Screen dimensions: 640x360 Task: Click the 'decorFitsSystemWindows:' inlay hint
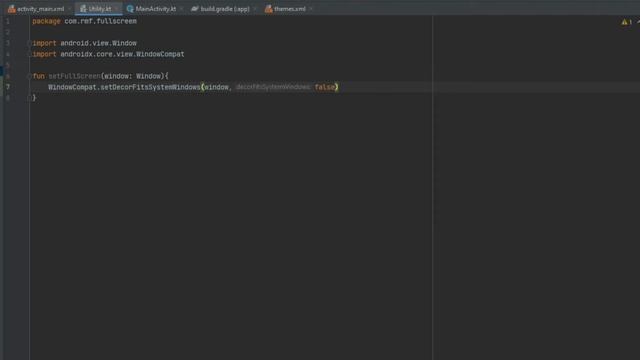coord(273,87)
